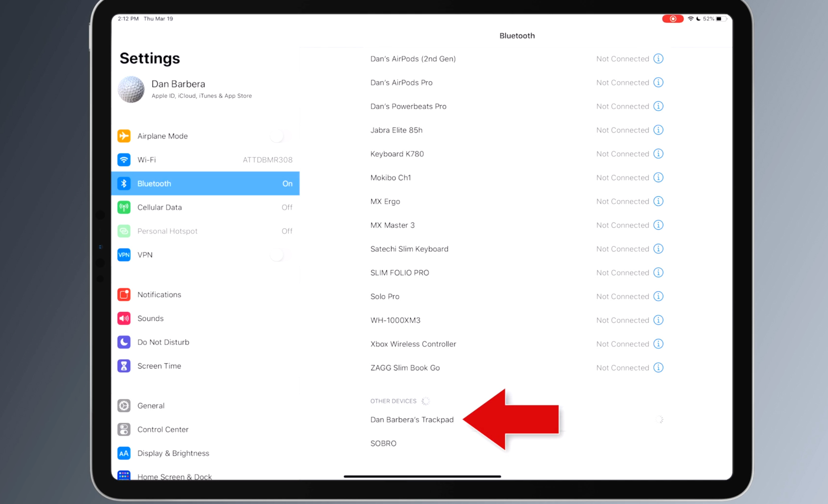Tap the Airplane Mode icon
Image resolution: width=828 pixels, height=504 pixels.
pyautogui.click(x=124, y=136)
